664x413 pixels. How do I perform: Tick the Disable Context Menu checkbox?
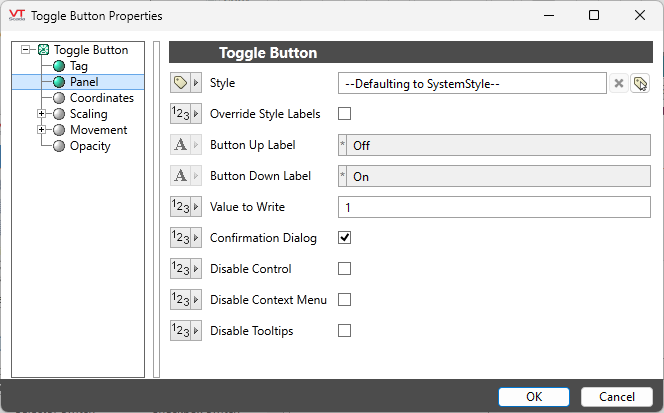coord(345,300)
